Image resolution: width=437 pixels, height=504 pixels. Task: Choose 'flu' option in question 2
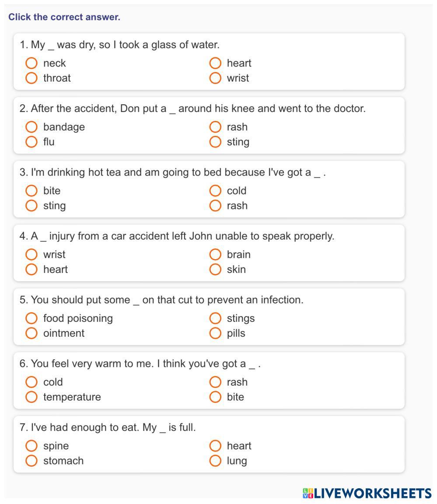[x=31, y=142]
